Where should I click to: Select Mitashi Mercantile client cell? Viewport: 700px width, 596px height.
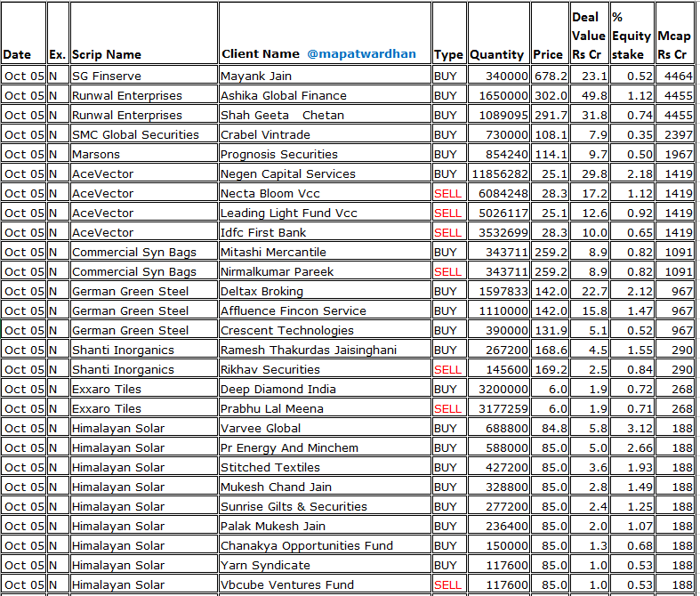click(325, 253)
